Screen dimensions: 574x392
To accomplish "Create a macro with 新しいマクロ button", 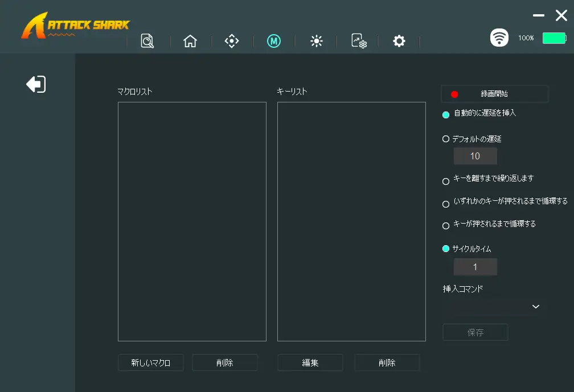I will coord(151,362).
